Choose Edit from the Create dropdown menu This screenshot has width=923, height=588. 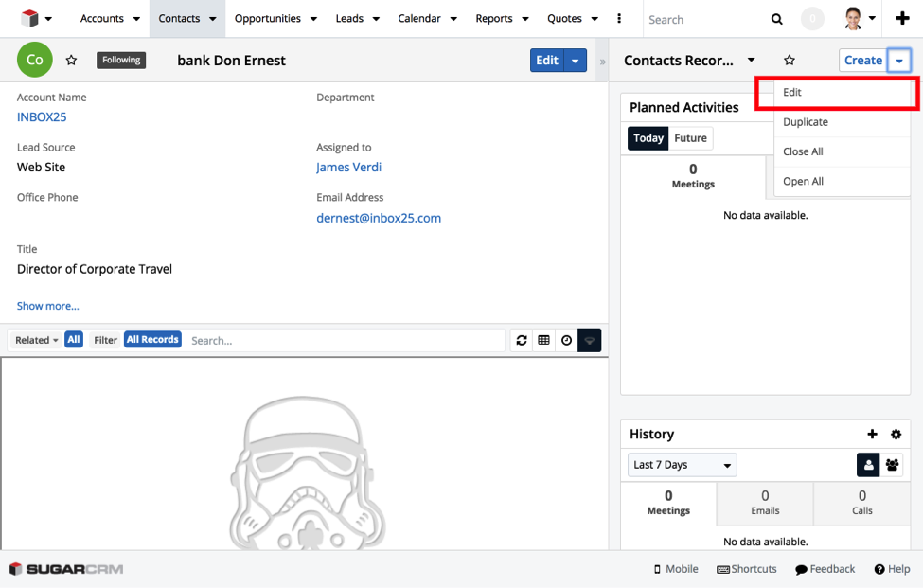pyautogui.click(x=842, y=93)
